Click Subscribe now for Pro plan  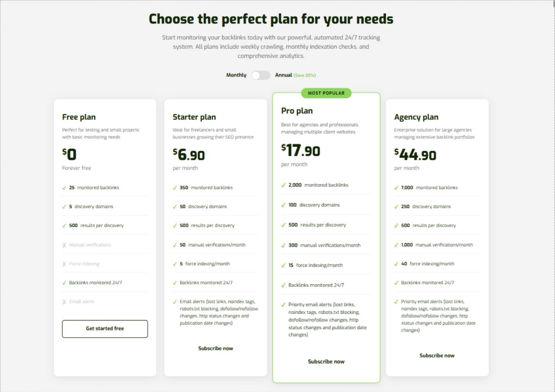(326, 361)
